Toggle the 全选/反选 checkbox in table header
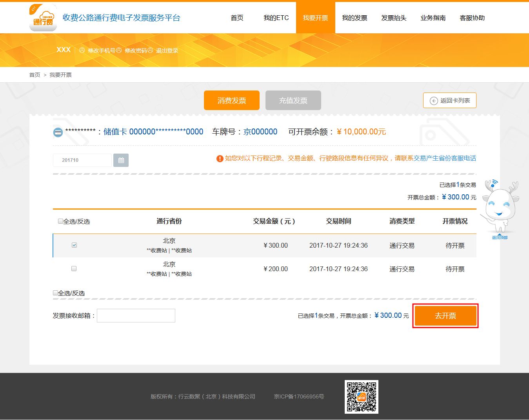 (60, 221)
